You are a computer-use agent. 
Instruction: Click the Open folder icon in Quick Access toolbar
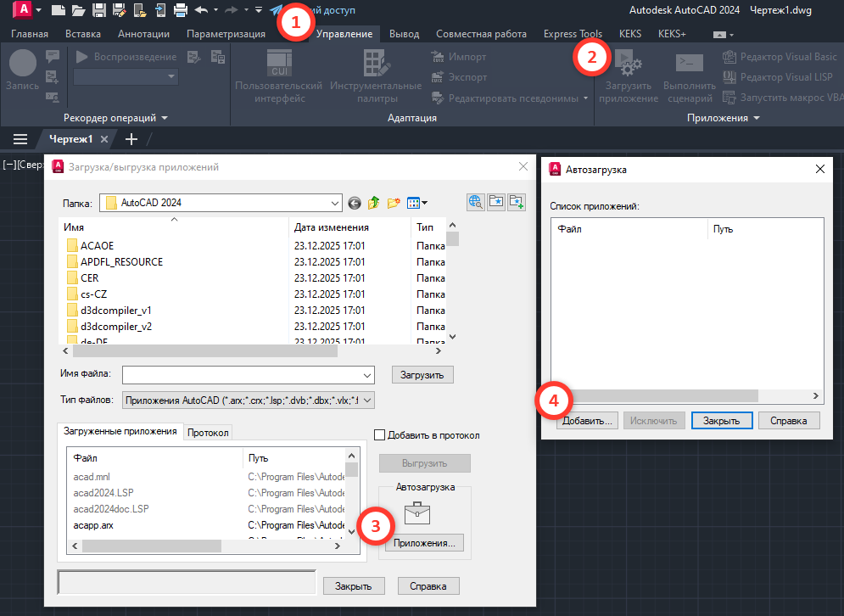(x=79, y=9)
